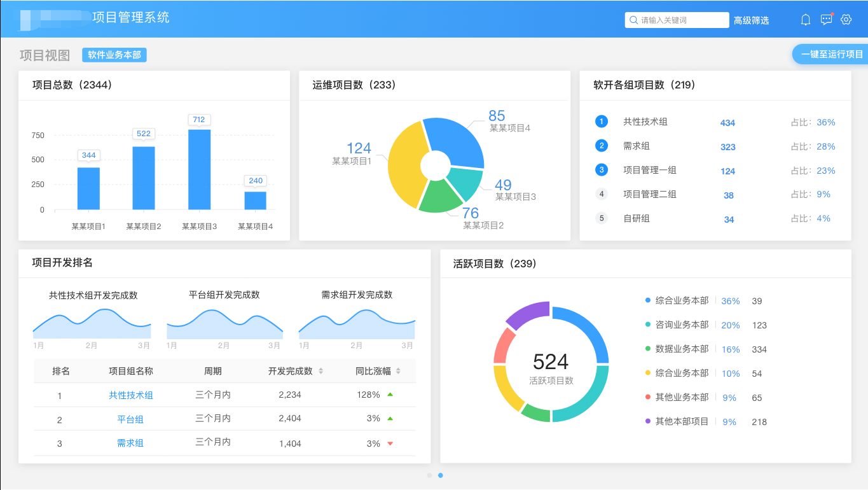
Task: Click the bar for 某某项目4
Action: coord(255,200)
